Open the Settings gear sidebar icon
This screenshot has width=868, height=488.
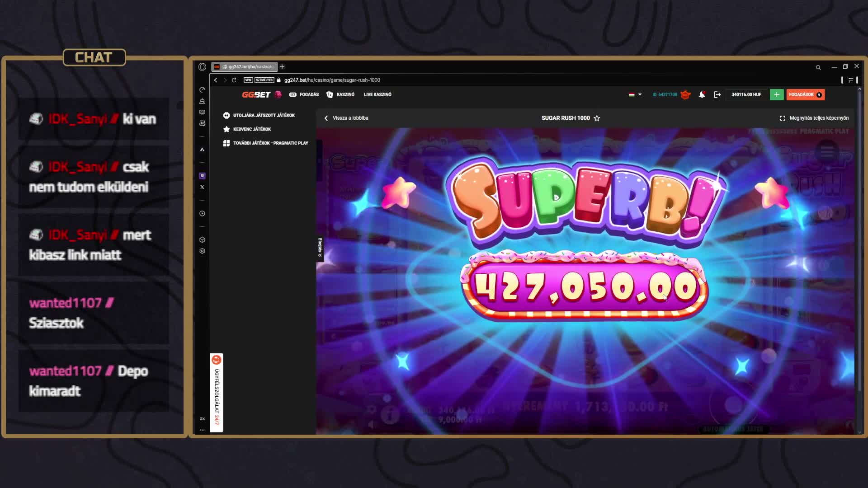pyautogui.click(x=202, y=251)
